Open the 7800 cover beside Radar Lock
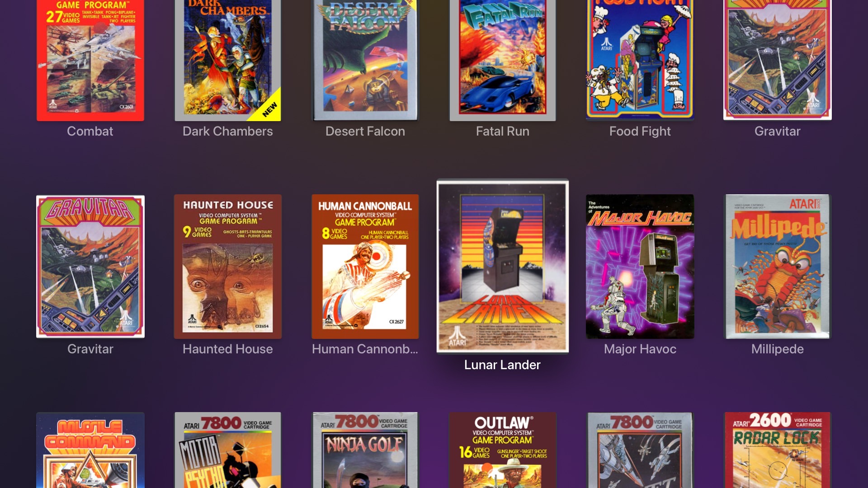The height and width of the screenshot is (488, 868). pyautogui.click(x=640, y=450)
